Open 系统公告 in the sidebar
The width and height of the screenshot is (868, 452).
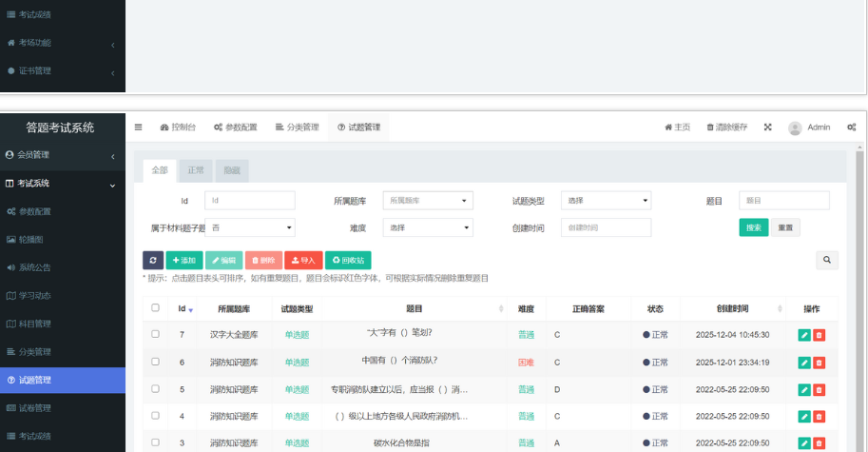coord(63,267)
